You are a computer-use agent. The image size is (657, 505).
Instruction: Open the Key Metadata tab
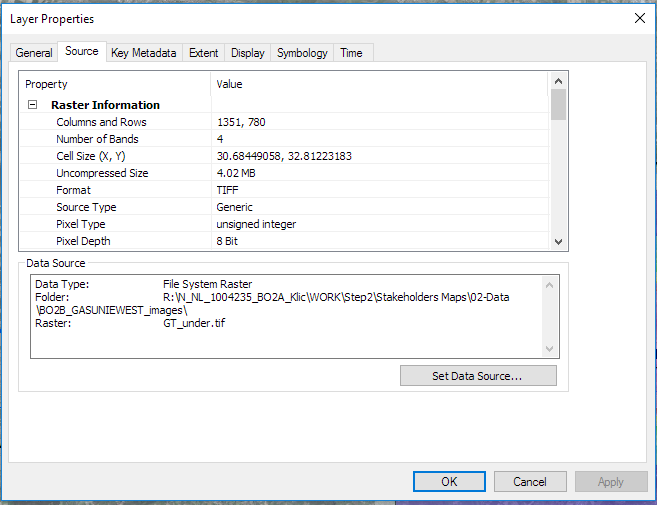click(x=144, y=53)
